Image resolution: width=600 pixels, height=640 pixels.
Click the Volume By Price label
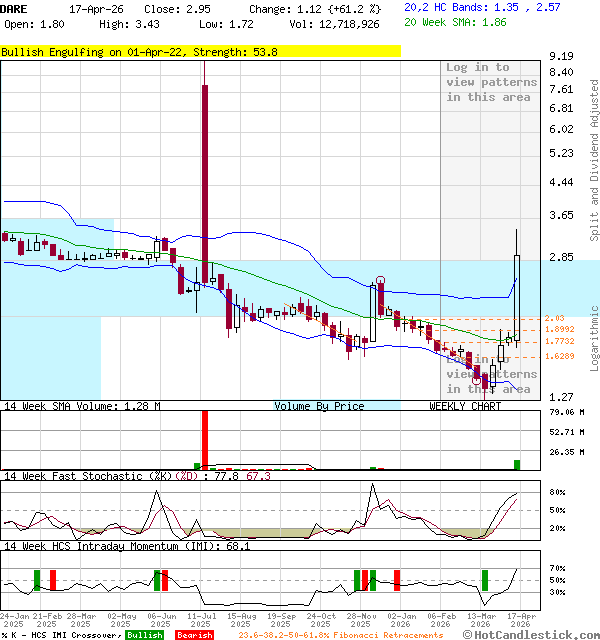[x=319, y=406]
